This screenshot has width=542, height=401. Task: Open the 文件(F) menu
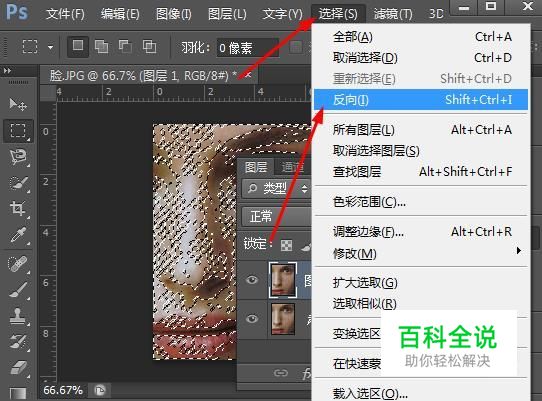(x=65, y=14)
